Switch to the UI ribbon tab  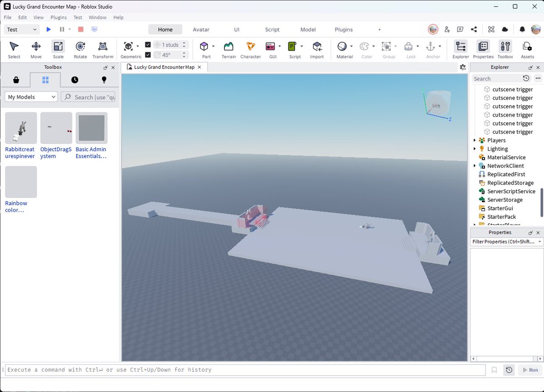pos(237,29)
